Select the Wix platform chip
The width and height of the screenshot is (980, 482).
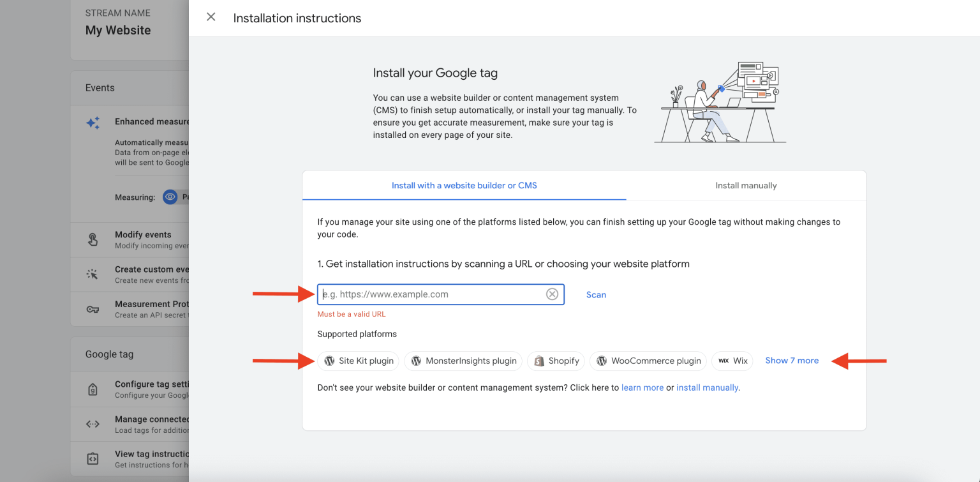coord(732,361)
